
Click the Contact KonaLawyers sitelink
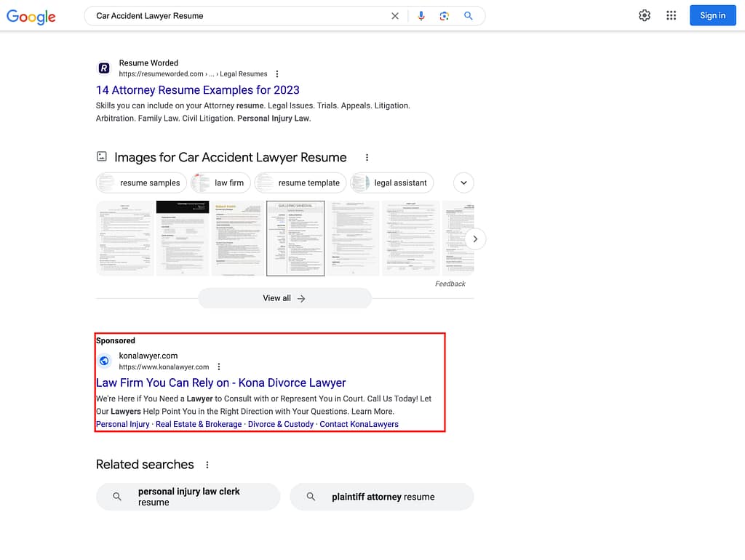pos(359,424)
